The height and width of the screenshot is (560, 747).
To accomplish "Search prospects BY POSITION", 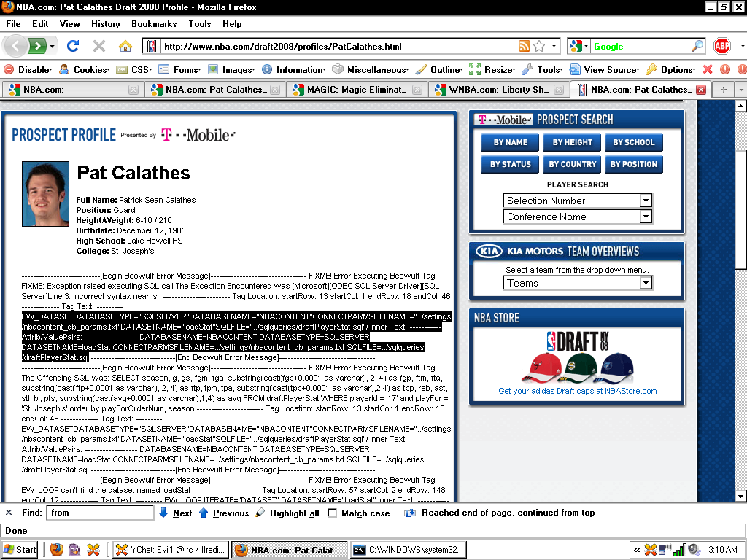I will [634, 164].
